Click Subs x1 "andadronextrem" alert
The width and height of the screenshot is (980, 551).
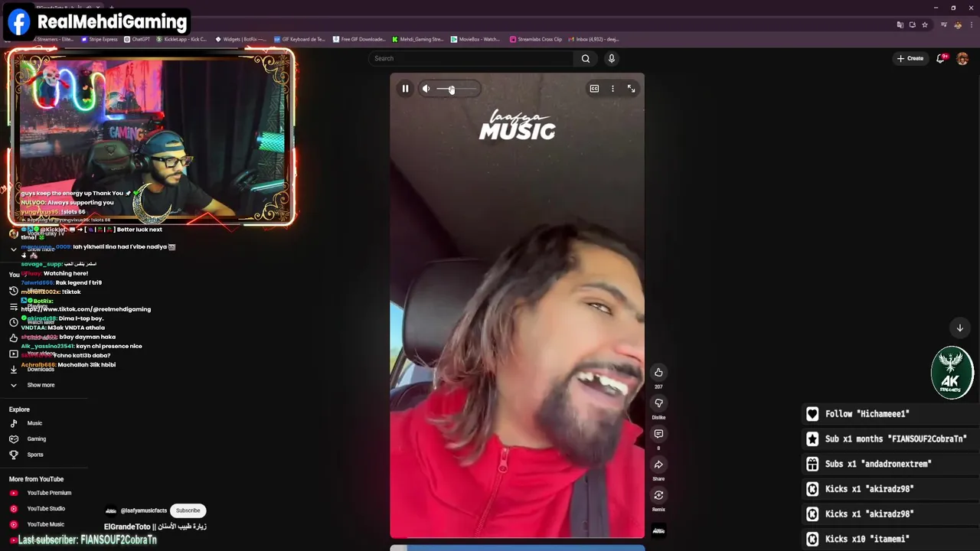coord(892,464)
